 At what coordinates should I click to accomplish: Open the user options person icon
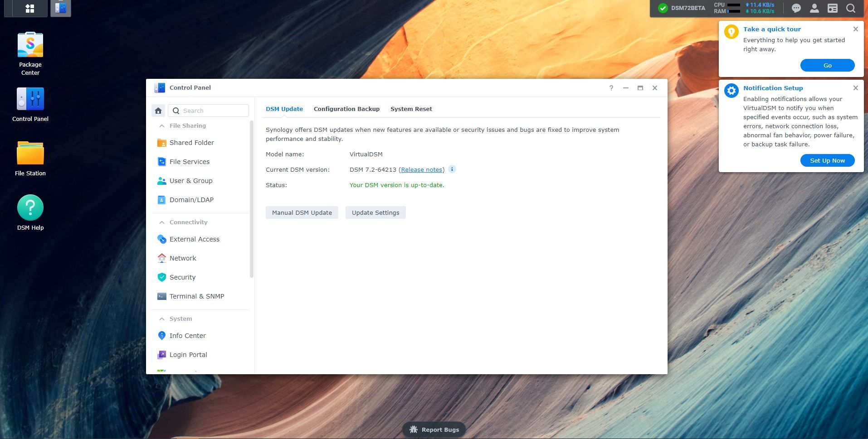pyautogui.click(x=814, y=8)
